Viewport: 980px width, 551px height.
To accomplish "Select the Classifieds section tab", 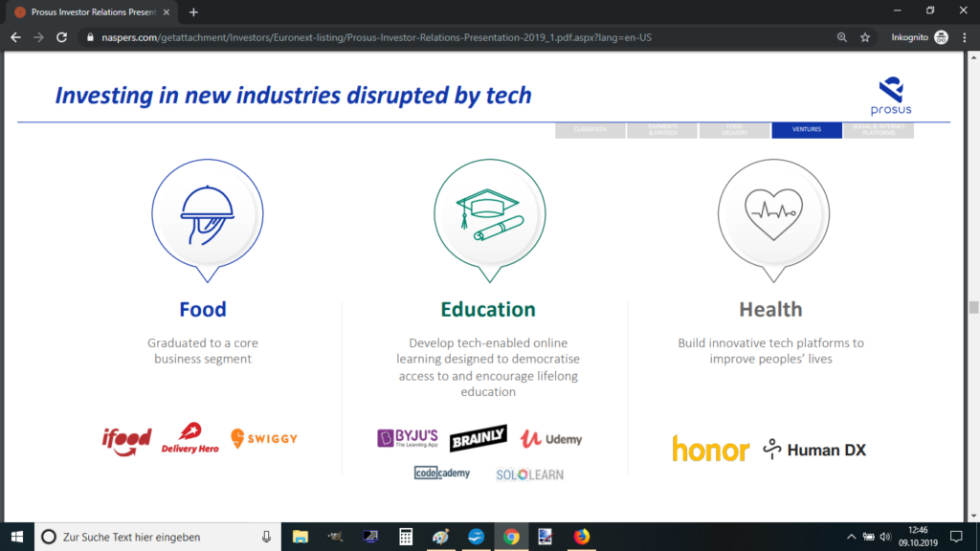I will click(x=590, y=130).
